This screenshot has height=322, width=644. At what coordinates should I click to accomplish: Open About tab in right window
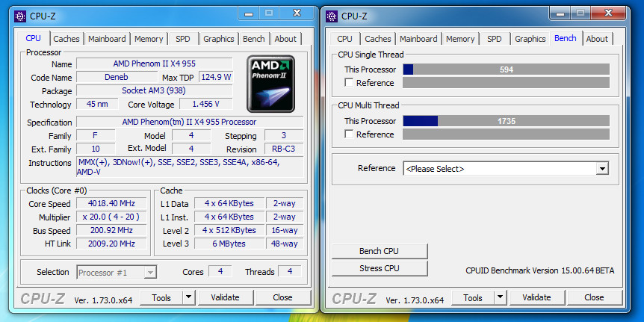coord(597,39)
